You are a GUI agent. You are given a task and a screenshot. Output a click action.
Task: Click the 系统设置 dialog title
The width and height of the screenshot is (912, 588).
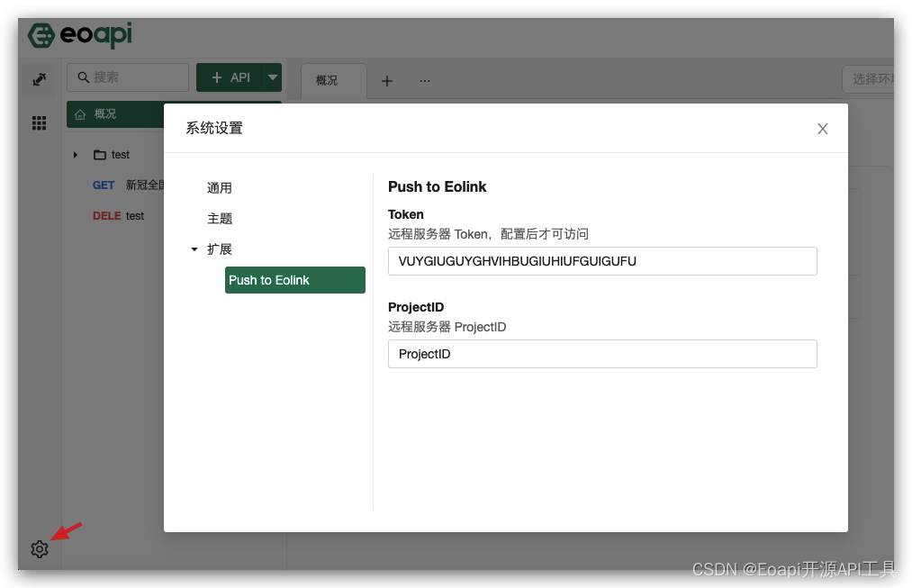click(214, 128)
